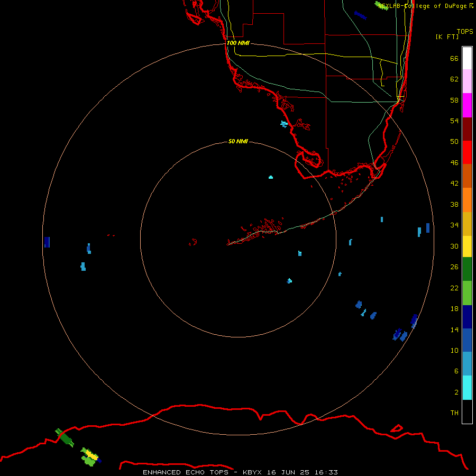
Task: Click the '38' legend value
Action: (x=454, y=204)
